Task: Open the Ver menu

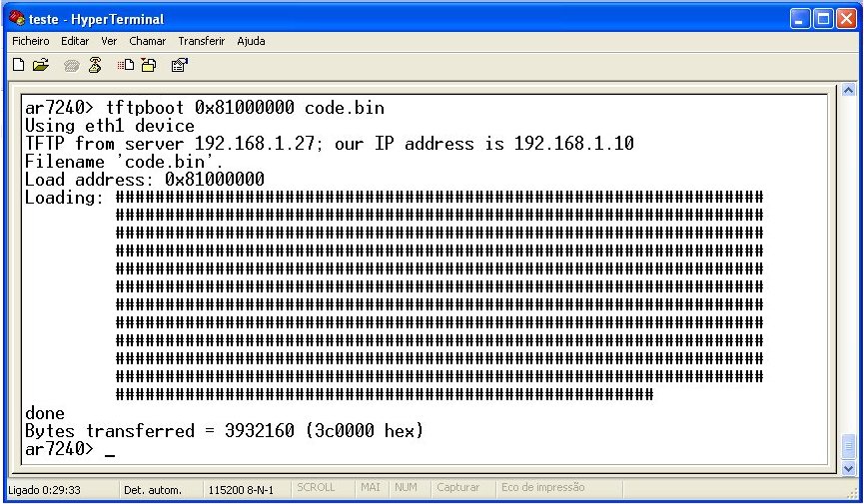Action: [x=109, y=41]
